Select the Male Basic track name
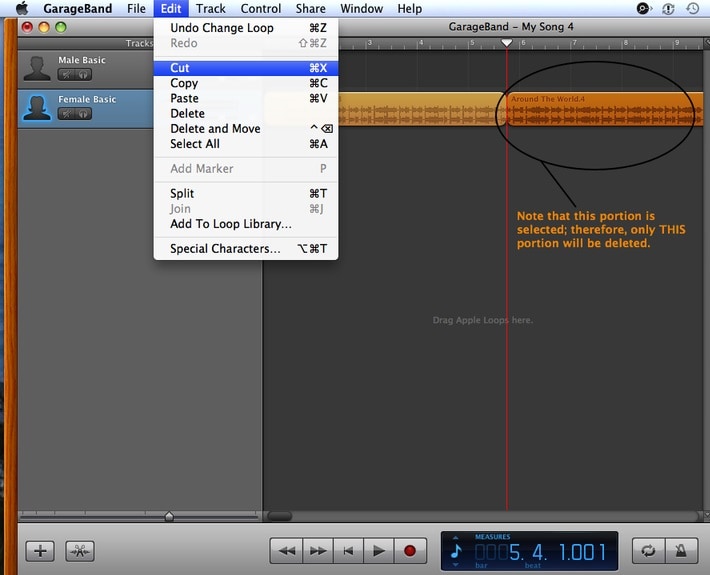 coord(82,60)
